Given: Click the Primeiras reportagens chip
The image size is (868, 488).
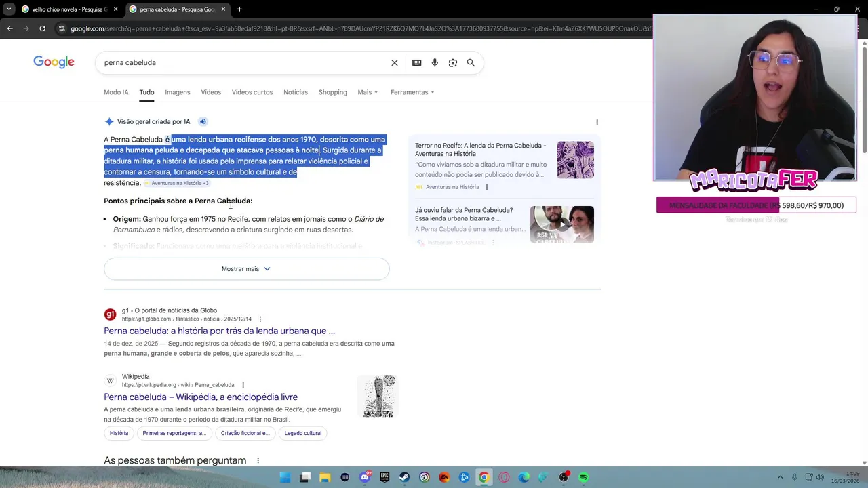Looking at the screenshot, I should click(174, 433).
